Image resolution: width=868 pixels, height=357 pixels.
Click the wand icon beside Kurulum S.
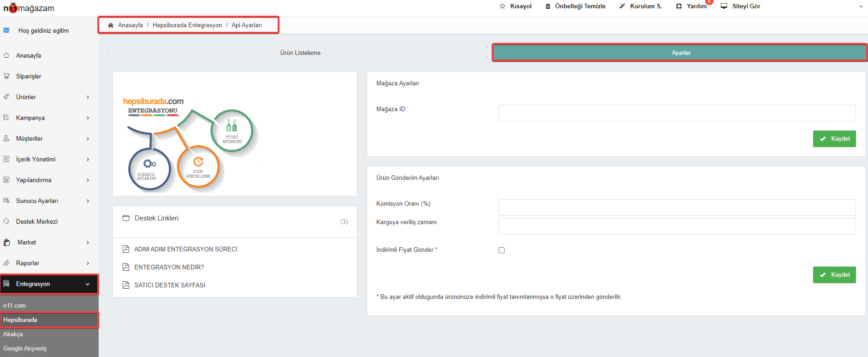[622, 6]
